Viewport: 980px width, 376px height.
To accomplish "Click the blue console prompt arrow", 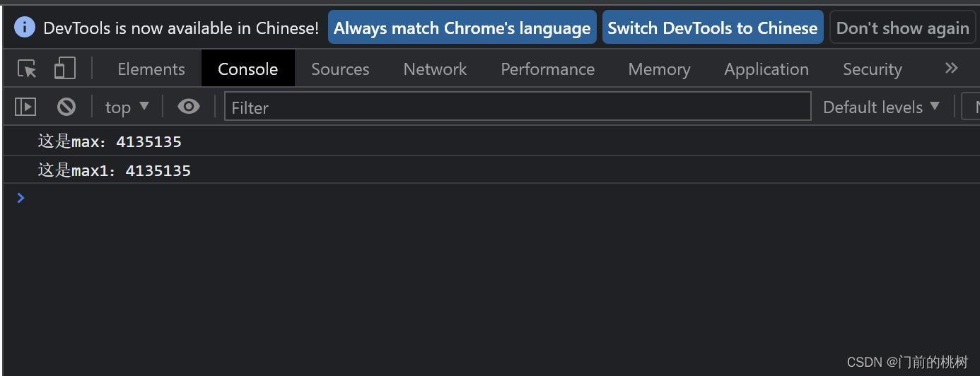I will click(x=21, y=198).
